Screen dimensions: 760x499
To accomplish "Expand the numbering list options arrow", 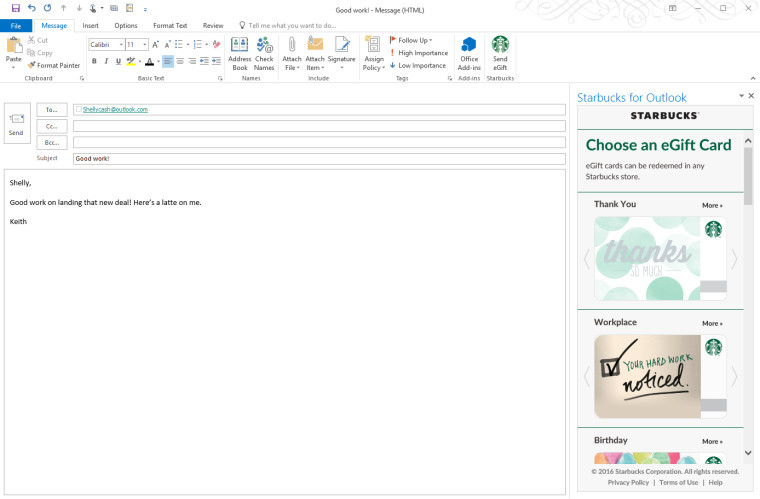I will pos(206,45).
